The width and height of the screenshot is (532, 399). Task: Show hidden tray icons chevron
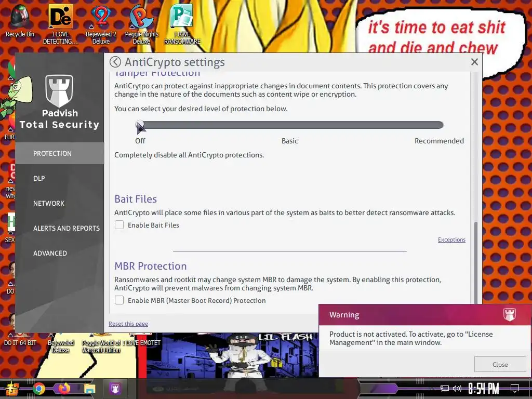[432, 389]
